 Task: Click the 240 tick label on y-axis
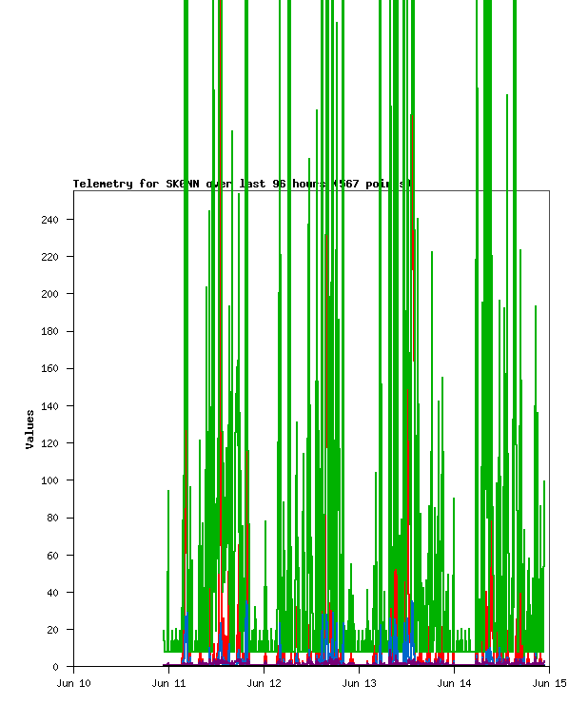(x=49, y=220)
